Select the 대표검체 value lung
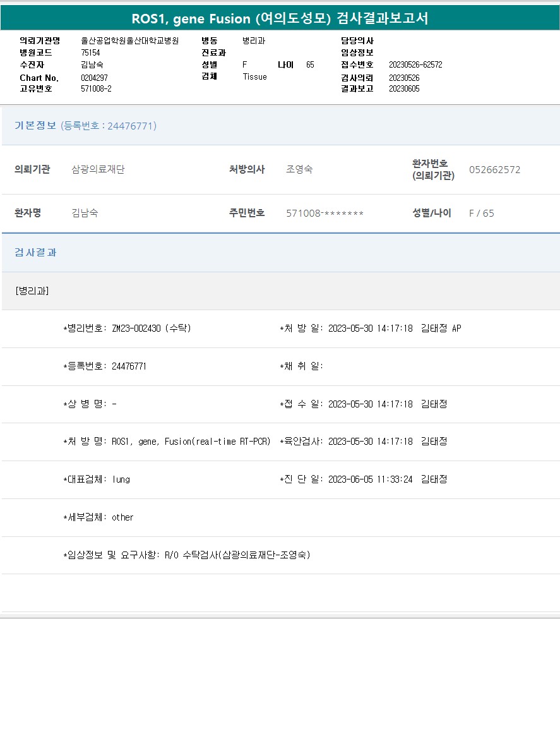 (x=121, y=479)
